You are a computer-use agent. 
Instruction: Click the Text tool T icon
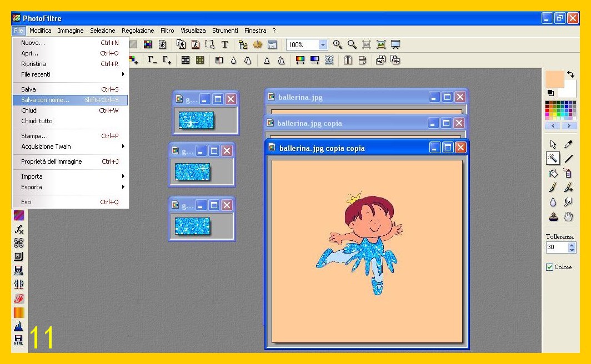224,45
